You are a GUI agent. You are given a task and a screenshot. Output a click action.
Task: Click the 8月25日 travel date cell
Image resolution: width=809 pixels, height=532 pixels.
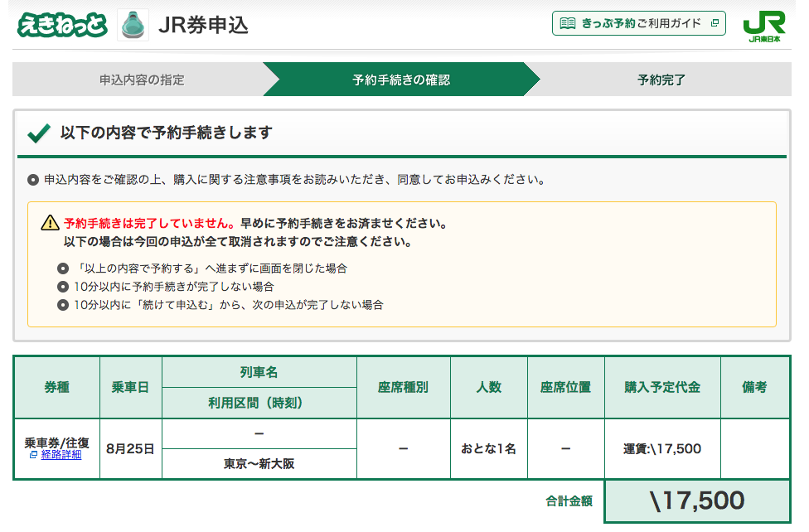[x=130, y=449]
